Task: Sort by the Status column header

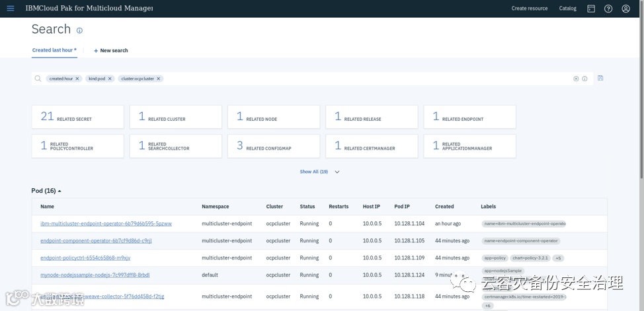Action: point(307,207)
